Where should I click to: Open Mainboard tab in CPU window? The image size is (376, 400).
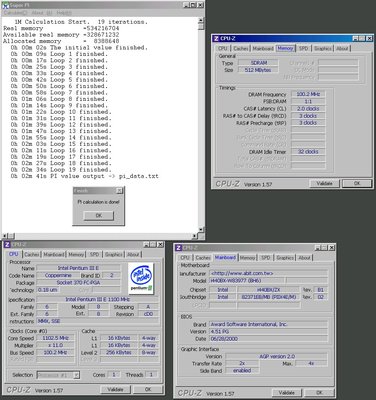click(x=54, y=254)
